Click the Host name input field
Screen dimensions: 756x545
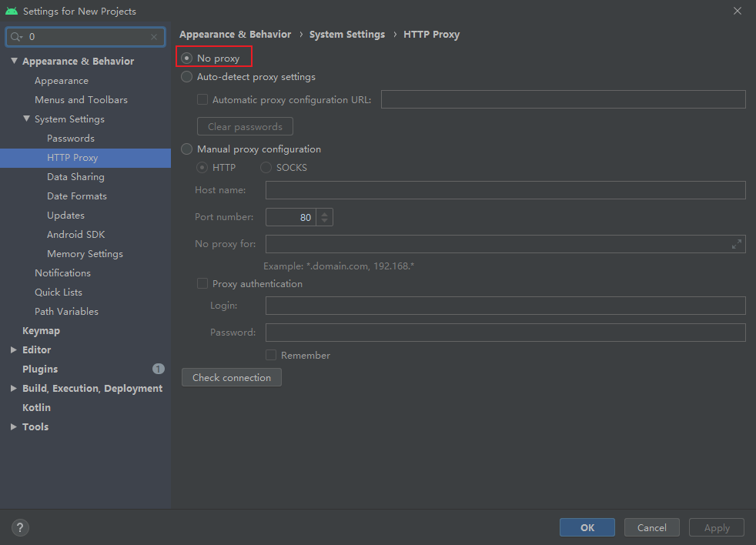505,190
